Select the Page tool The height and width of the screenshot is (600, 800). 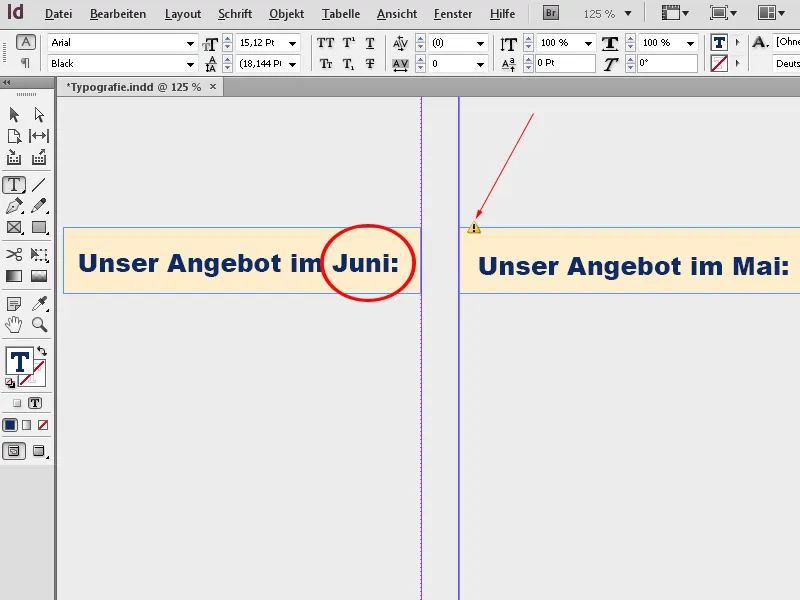[14, 136]
